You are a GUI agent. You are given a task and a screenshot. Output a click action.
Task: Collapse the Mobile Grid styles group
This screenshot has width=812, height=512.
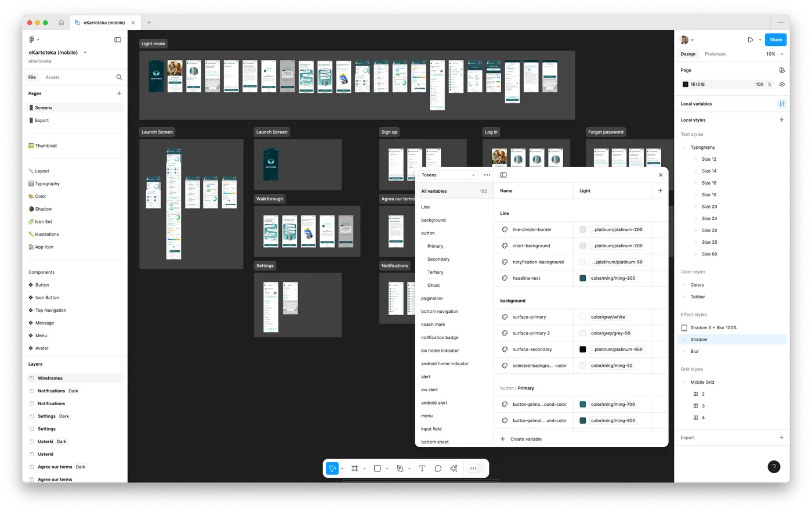click(684, 382)
